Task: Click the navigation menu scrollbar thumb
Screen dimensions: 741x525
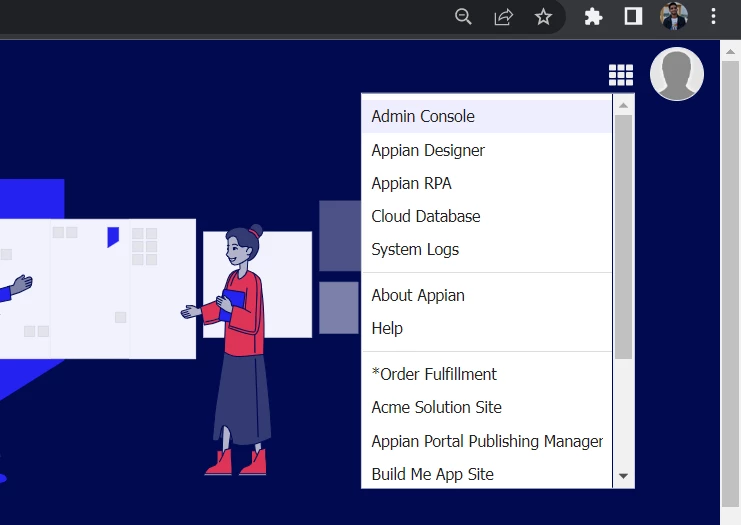Action: coord(623,237)
